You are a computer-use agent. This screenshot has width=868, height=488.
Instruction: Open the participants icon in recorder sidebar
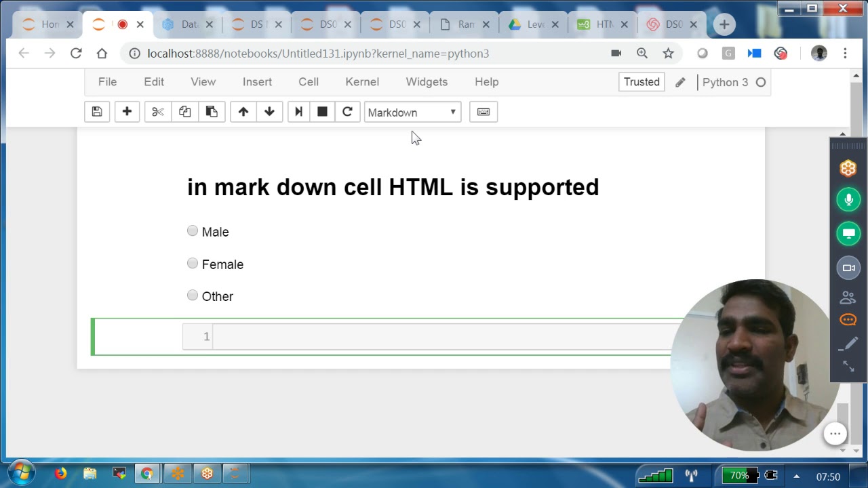848,297
